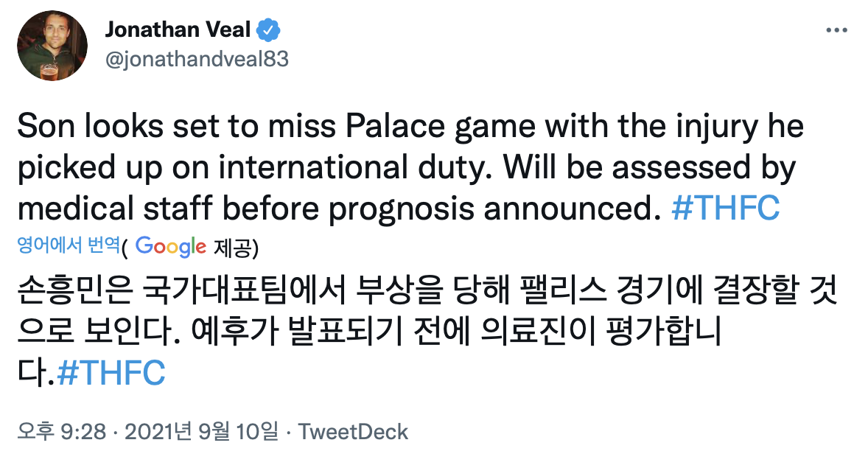Click the Google logo in translation credit
The height and width of the screenshot is (451, 868).
[x=170, y=246]
